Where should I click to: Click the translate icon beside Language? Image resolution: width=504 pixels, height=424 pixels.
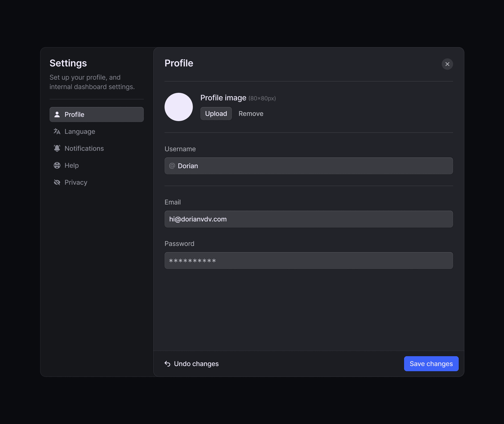(57, 131)
